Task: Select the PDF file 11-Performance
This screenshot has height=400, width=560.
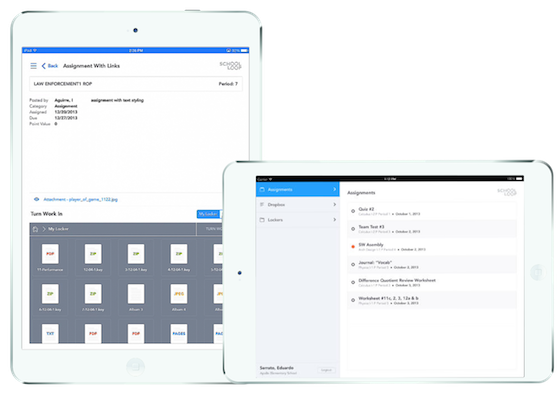Action: click(x=50, y=258)
